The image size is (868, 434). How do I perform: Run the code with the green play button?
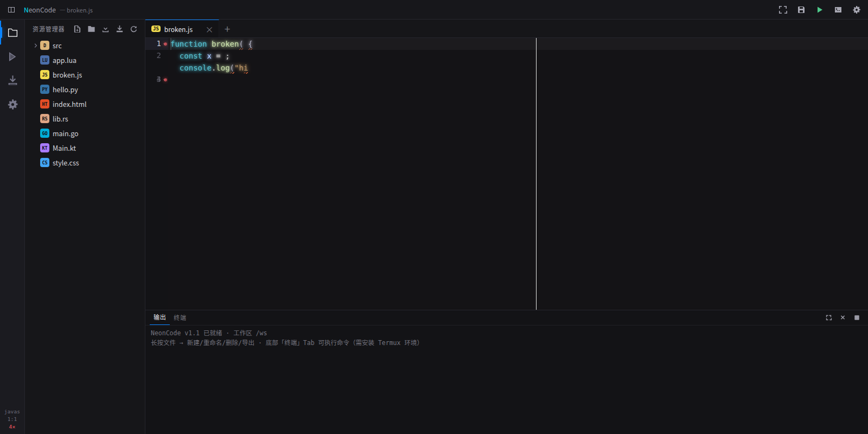click(x=820, y=10)
